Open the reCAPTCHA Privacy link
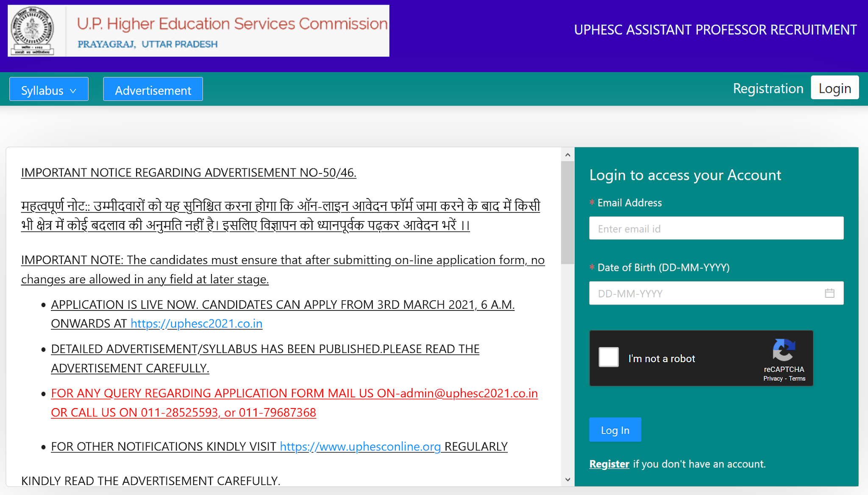This screenshot has height=495, width=868. coord(773,379)
